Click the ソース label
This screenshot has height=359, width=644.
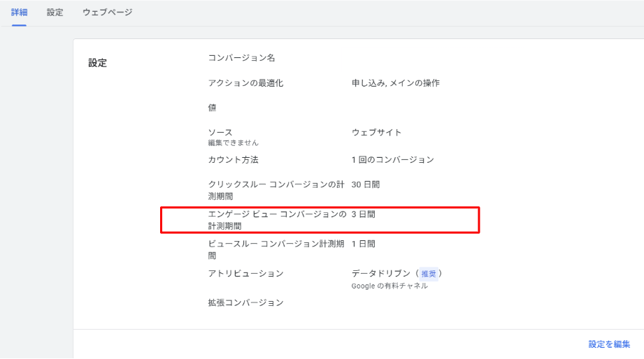tap(220, 132)
